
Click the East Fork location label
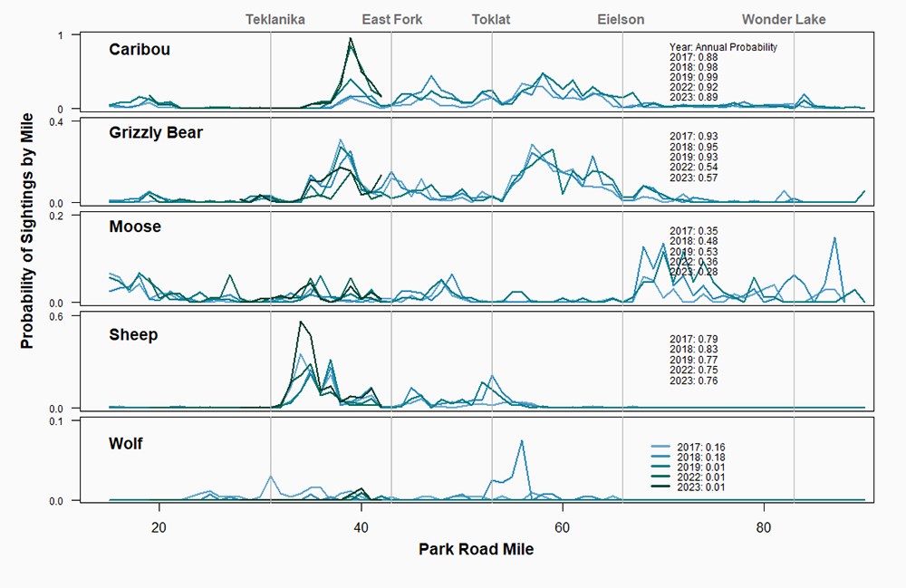pos(391,18)
